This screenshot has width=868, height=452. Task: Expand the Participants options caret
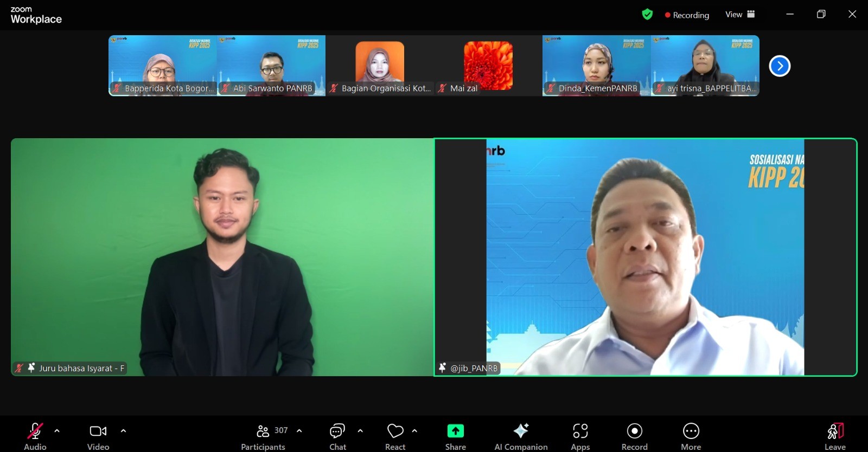point(299,431)
